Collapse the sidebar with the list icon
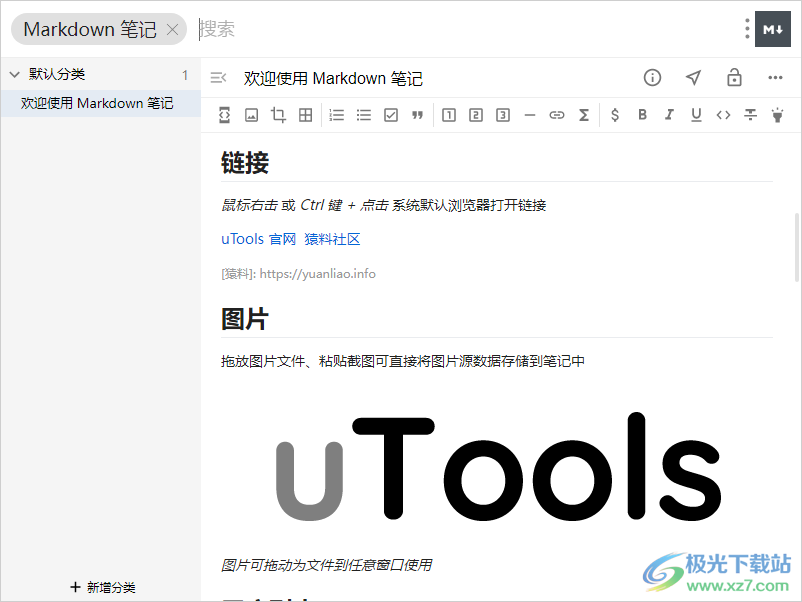The height and width of the screenshot is (602, 802). tap(218, 78)
